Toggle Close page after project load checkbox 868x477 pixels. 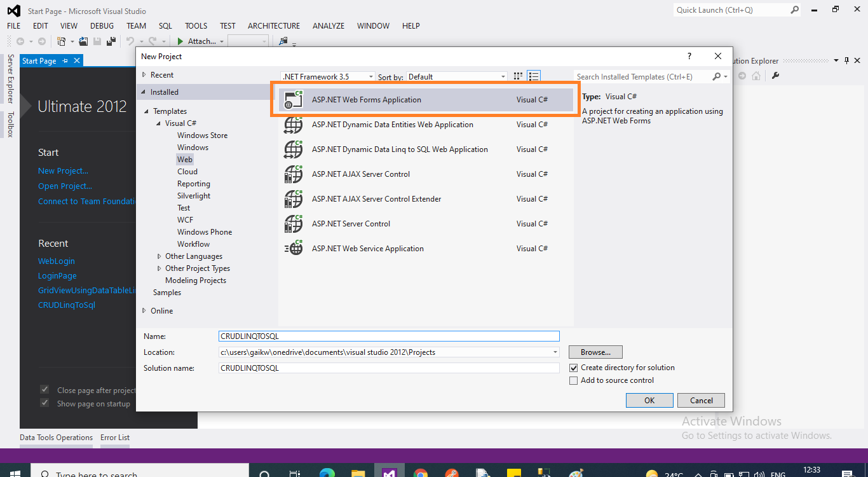click(44, 390)
